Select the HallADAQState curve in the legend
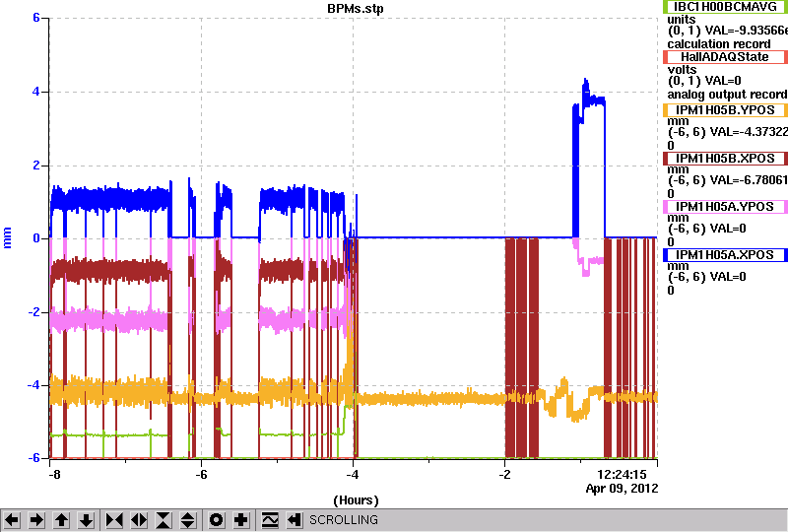Screen dimensions: 788x532 point(725,57)
